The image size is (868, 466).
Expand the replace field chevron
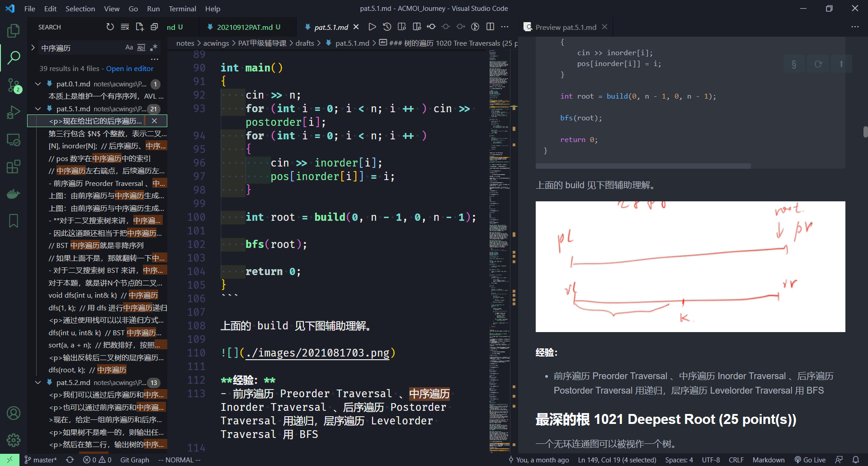[x=33, y=48]
